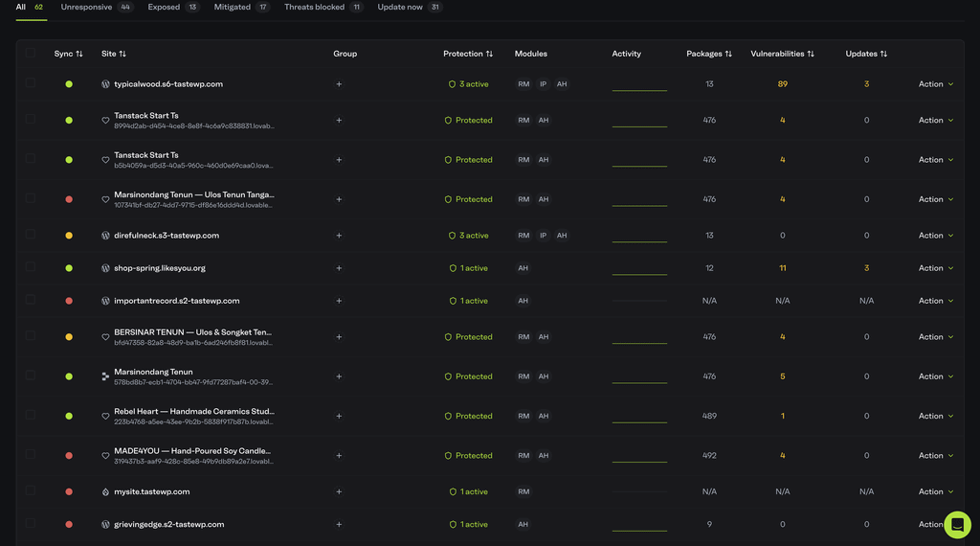Switch to the Mitigated tab

[x=241, y=8]
